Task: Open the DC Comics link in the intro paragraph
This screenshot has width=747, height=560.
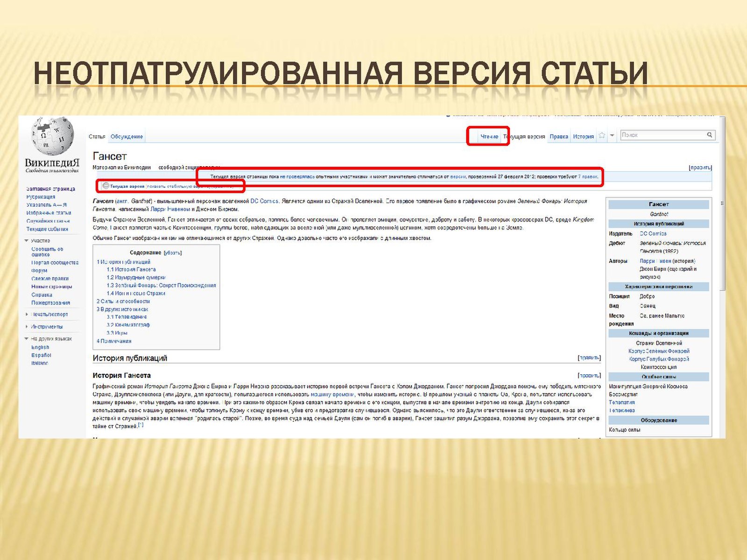Action: (264, 201)
